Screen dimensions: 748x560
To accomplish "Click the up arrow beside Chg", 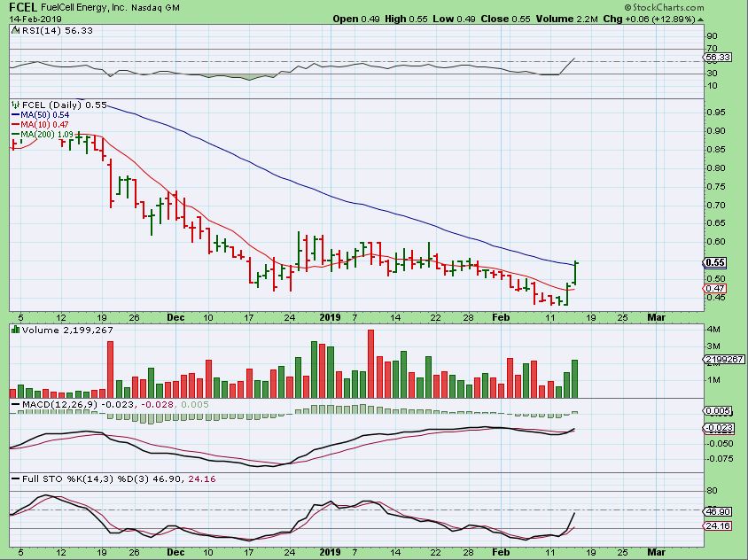I will pyautogui.click(x=700, y=19).
